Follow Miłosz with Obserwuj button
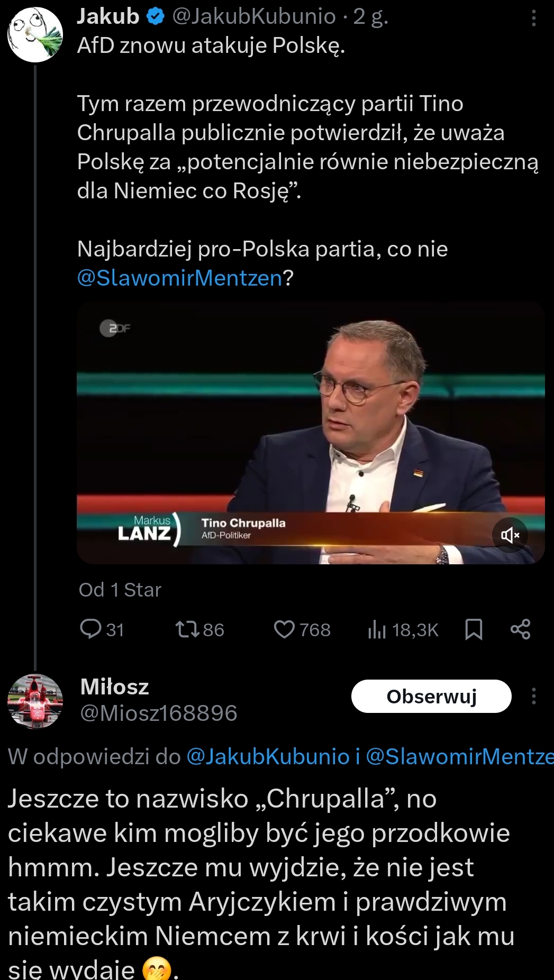This screenshot has width=554, height=980. pyautogui.click(x=431, y=696)
